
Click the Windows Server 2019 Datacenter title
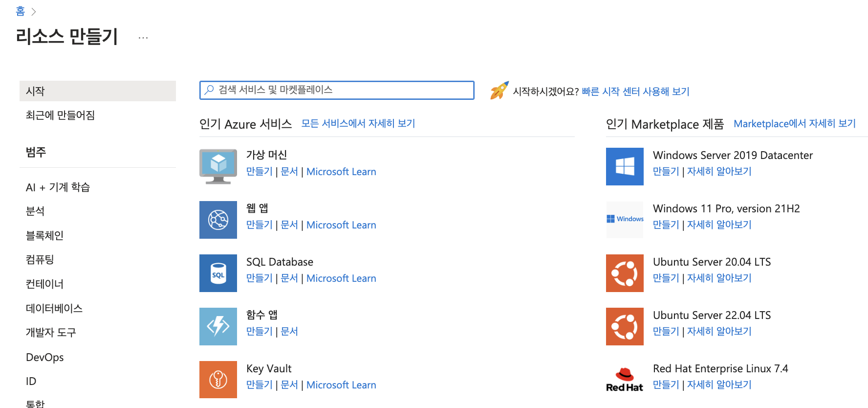(733, 156)
